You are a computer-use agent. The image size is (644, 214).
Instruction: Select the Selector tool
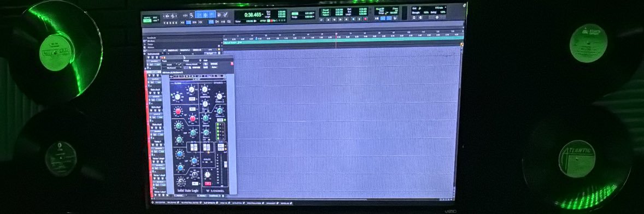[x=205, y=14]
